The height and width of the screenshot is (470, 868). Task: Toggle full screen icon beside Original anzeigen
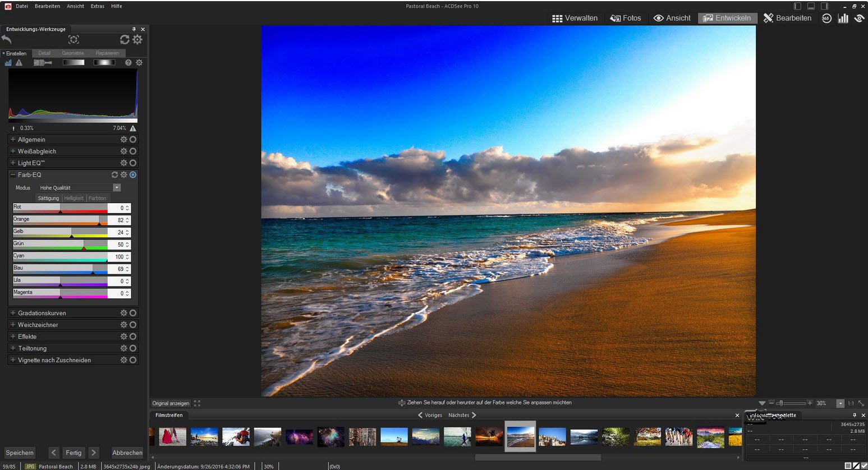click(197, 403)
